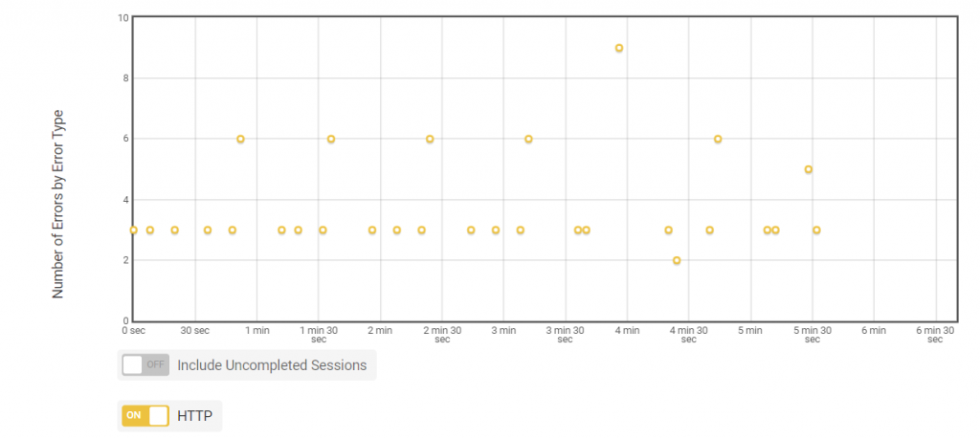Click 'Number of Errors by Error Type' title
This screenshot has width=980, height=439.
pyautogui.click(x=57, y=205)
